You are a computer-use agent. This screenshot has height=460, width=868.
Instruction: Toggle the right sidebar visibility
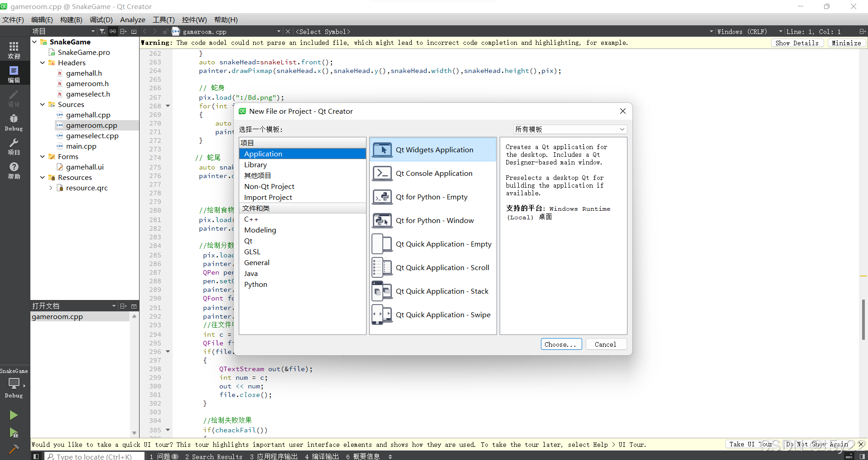pos(862,456)
